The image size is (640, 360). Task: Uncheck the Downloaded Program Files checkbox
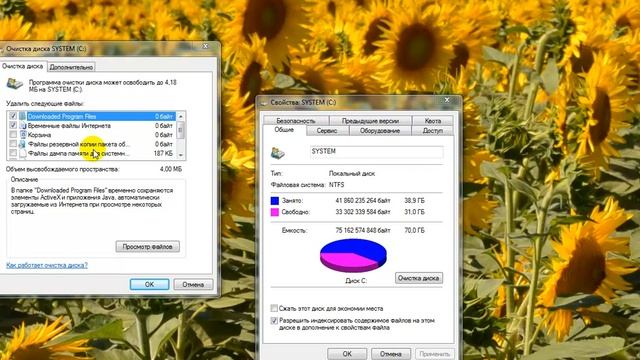coord(13,116)
